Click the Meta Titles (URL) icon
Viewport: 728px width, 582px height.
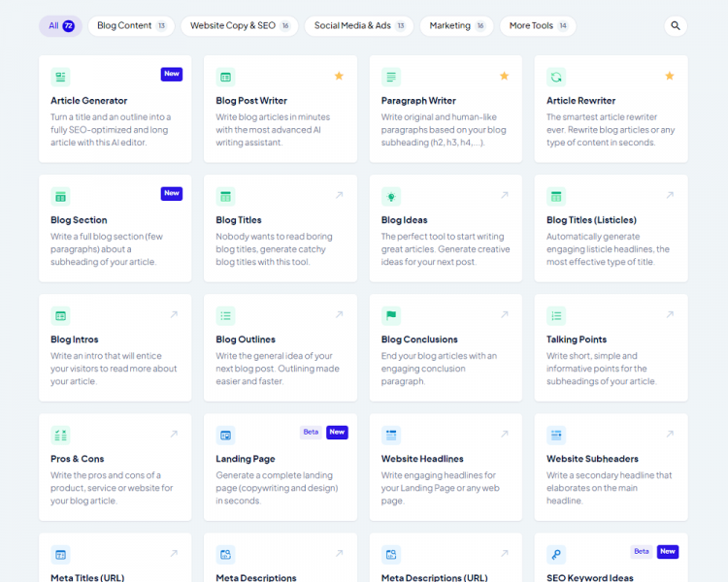tap(60, 555)
